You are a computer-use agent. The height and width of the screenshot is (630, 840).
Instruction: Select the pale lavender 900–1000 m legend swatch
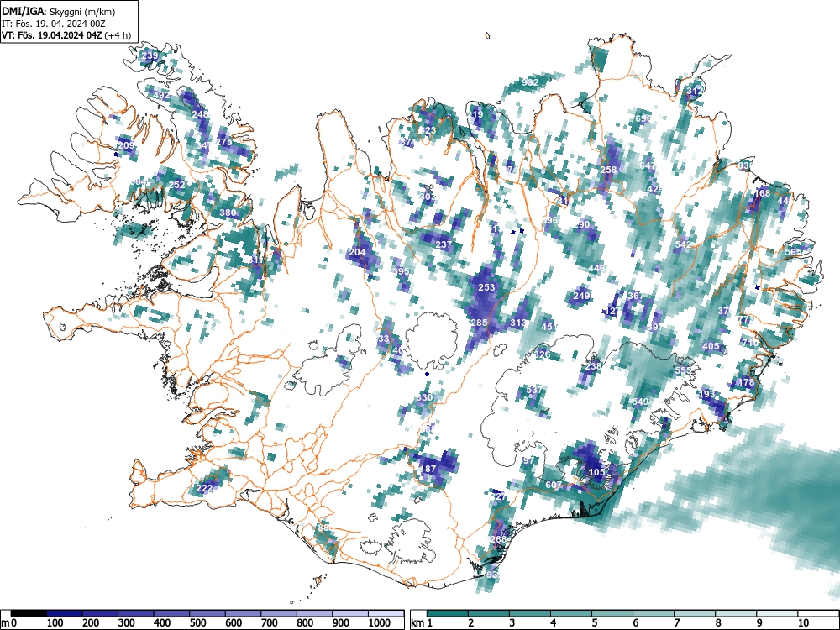tap(351, 613)
